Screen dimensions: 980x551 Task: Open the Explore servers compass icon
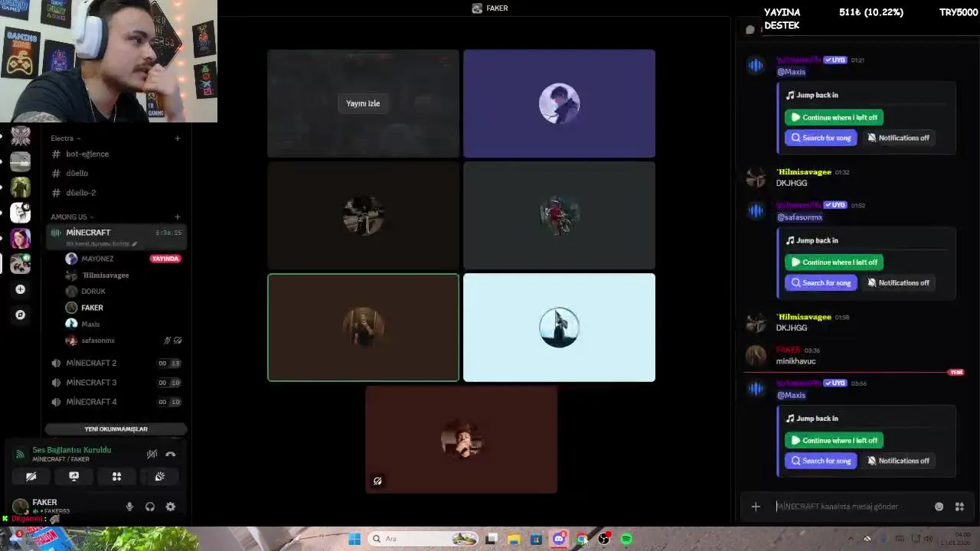pyautogui.click(x=21, y=315)
